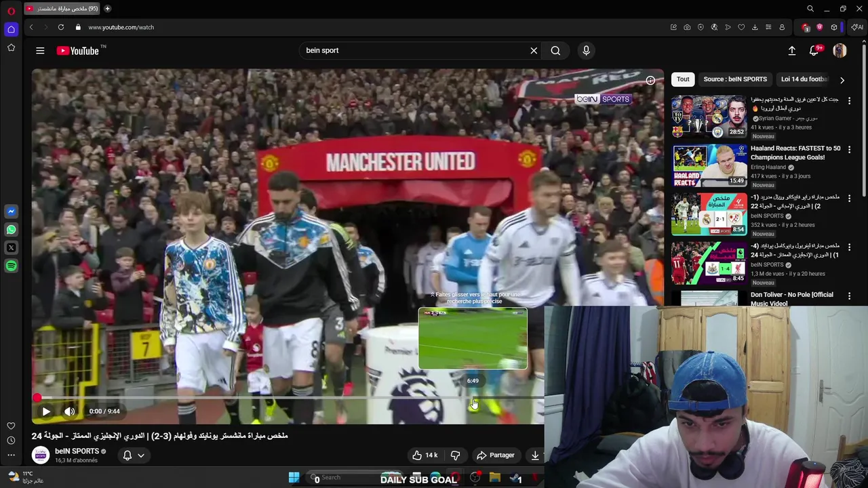The width and height of the screenshot is (868, 488).
Task: Open Opera sidebar home workspace icon
Action: pyautogui.click(x=11, y=29)
